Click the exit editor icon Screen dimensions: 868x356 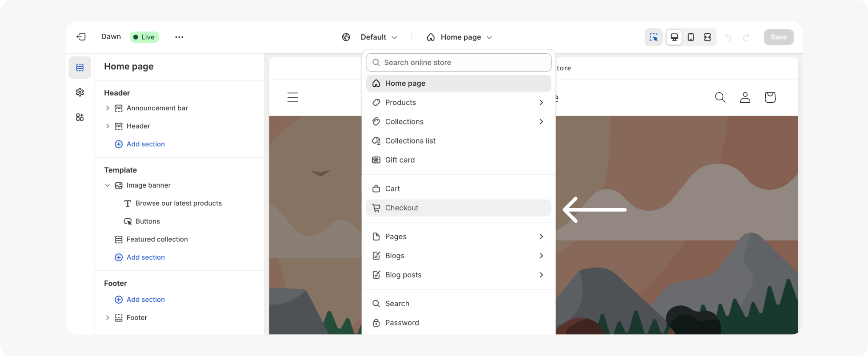point(81,37)
